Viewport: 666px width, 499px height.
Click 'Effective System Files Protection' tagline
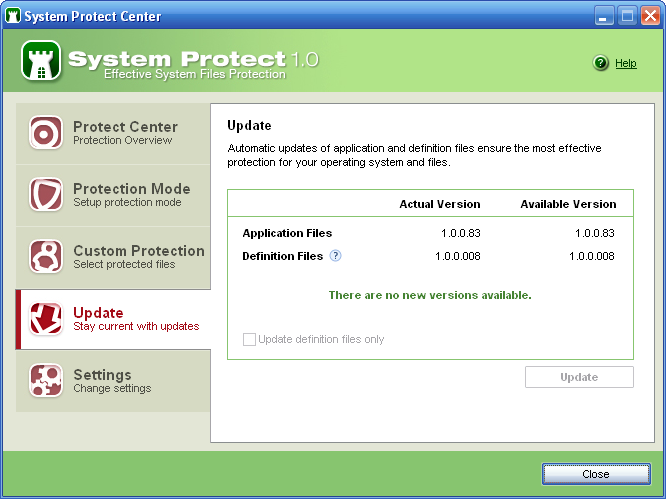pyautogui.click(x=195, y=74)
